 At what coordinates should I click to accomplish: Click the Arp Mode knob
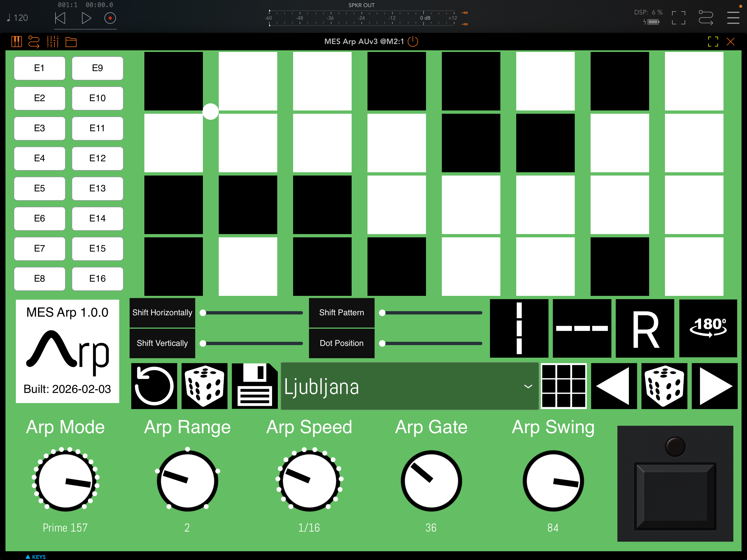click(x=66, y=481)
